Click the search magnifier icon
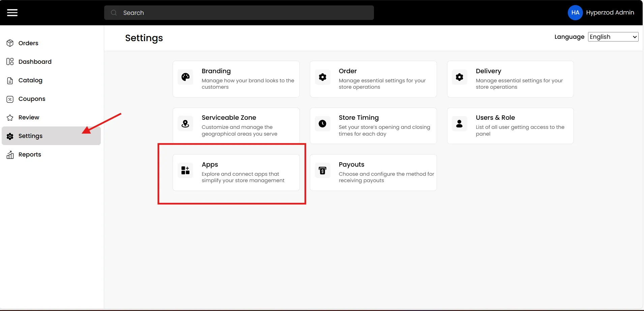644x311 pixels. pos(114,12)
